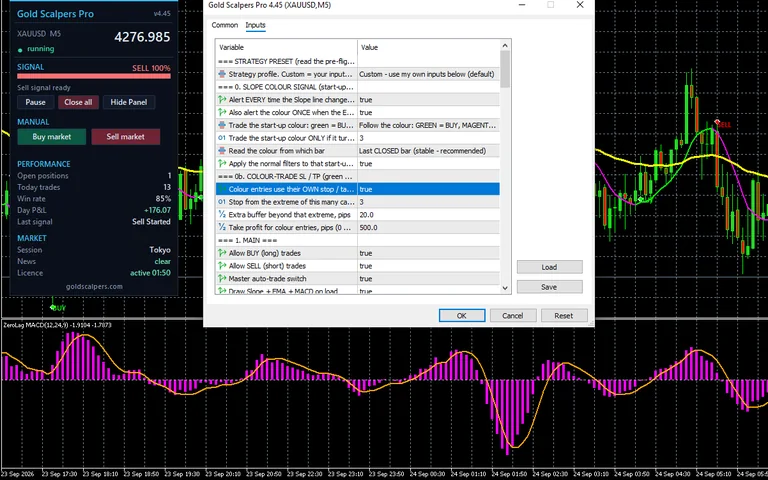
Task: Edit take profit value 500.0
Action: (429, 227)
